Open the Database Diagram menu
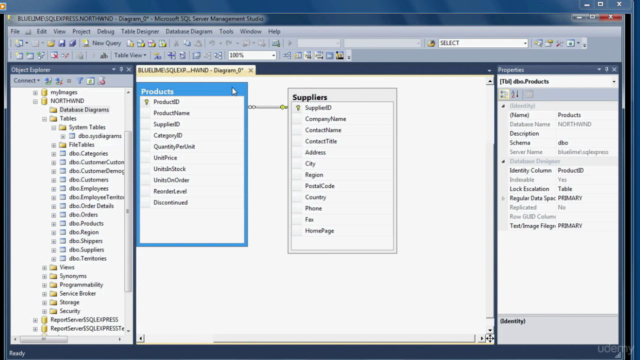 click(189, 31)
